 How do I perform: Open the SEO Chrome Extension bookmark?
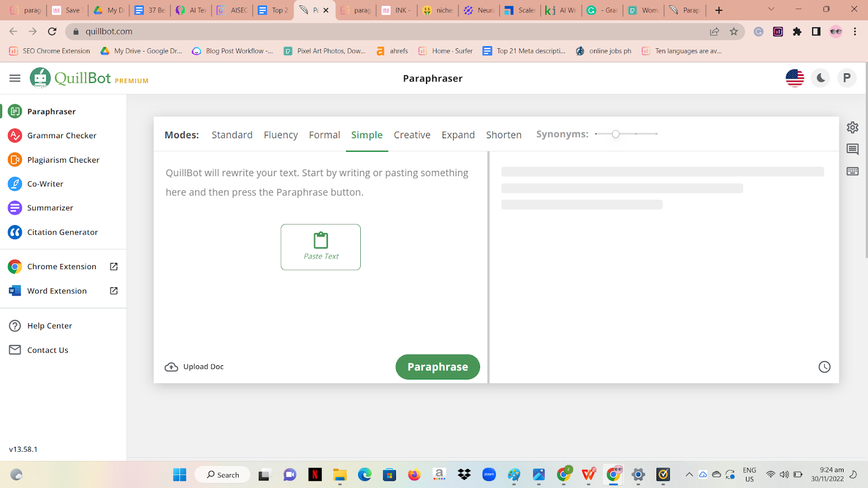tap(50, 51)
